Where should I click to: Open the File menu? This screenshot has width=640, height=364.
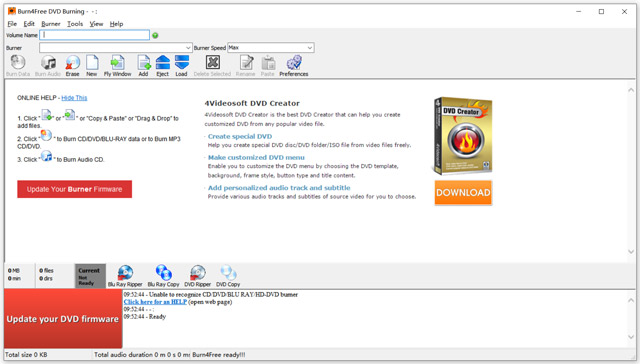pyautogui.click(x=12, y=24)
